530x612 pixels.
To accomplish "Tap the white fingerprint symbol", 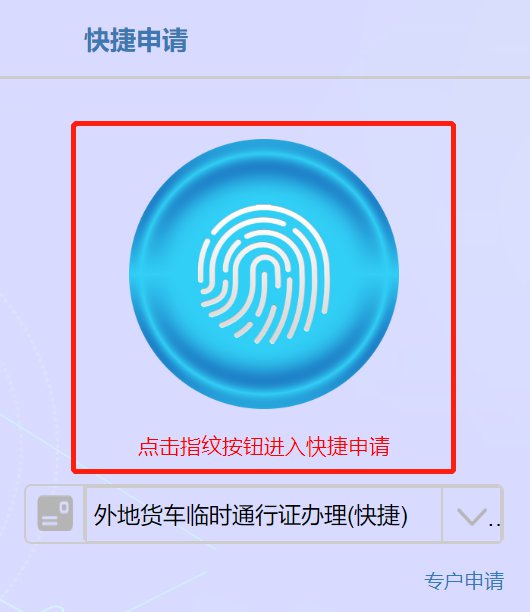I will [x=264, y=274].
